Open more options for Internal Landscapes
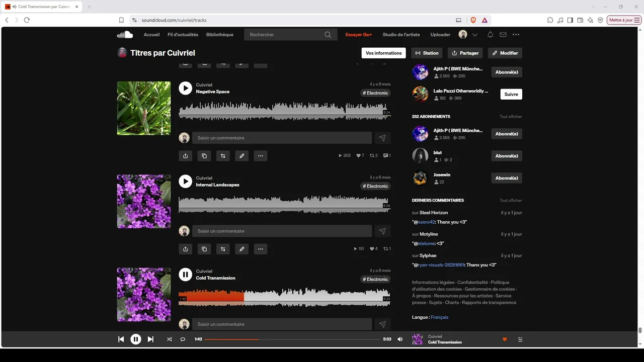Screen dimensions: 644x362 pos(260,249)
